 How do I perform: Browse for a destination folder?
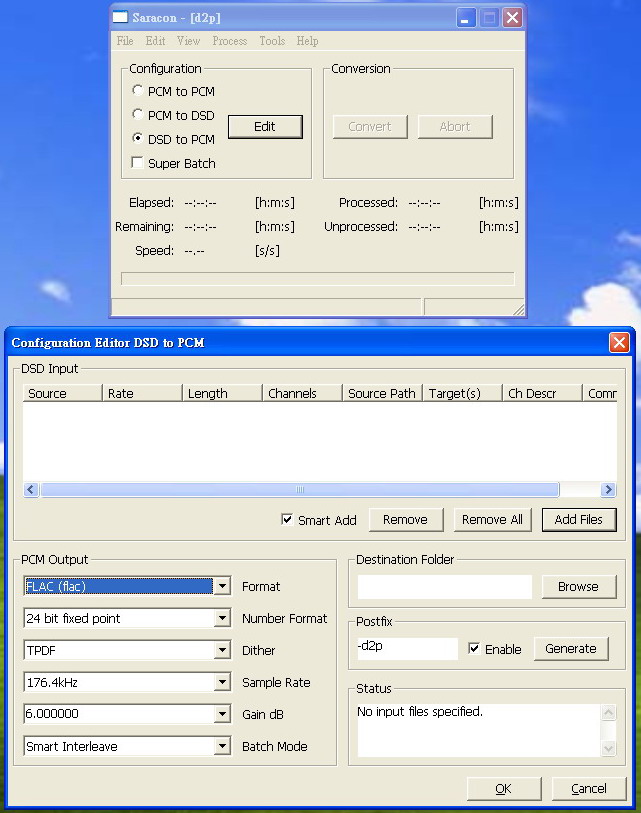pos(579,586)
